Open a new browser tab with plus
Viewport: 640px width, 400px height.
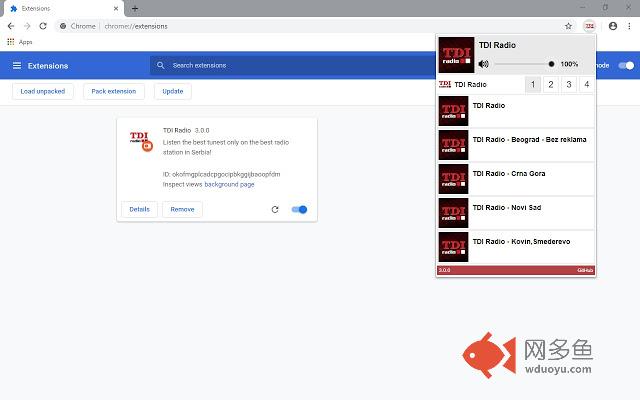click(135, 8)
